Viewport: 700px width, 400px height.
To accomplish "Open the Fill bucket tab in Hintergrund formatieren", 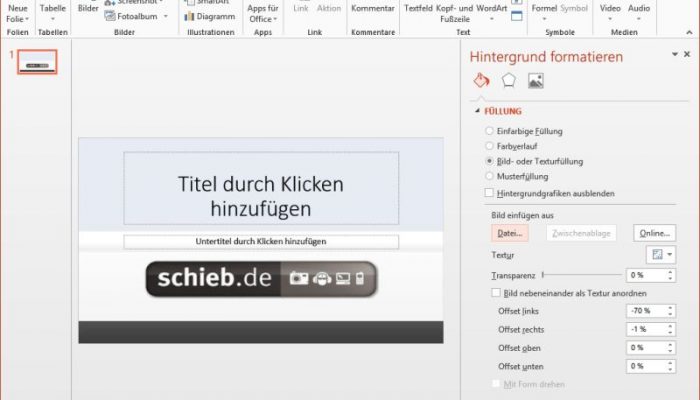I will click(481, 81).
